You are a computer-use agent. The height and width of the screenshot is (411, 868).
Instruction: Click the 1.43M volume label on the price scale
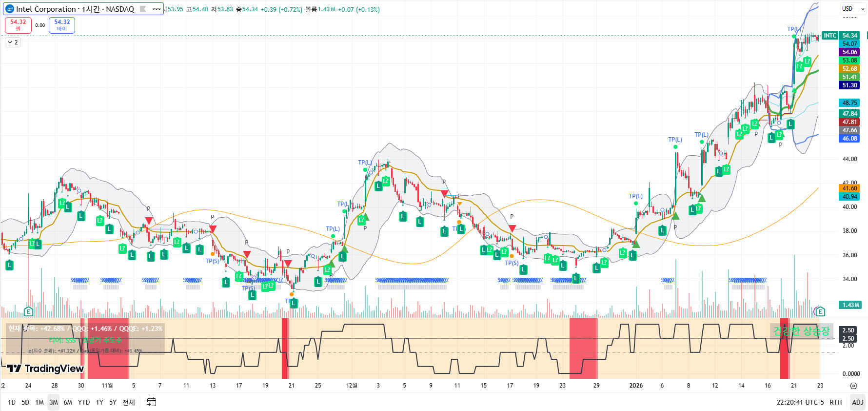coord(850,305)
